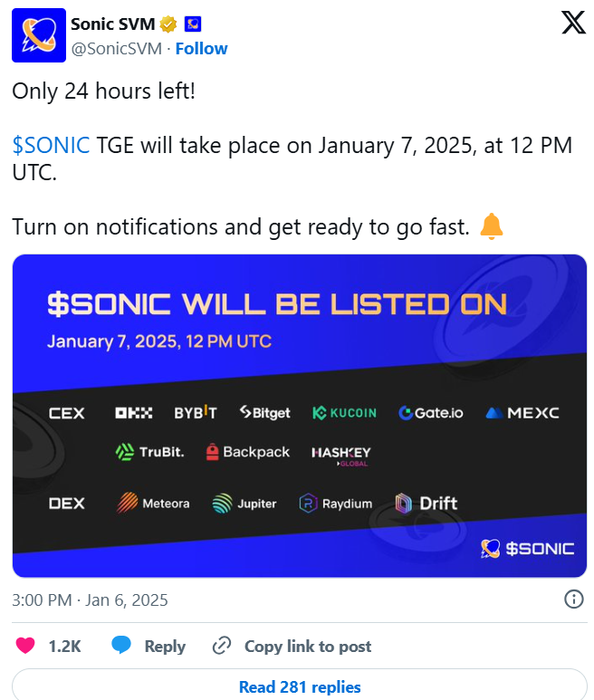594x700 pixels.
Task: Open the 3:00 PM Jan 6 timestamp
Action: click(90, 599)
